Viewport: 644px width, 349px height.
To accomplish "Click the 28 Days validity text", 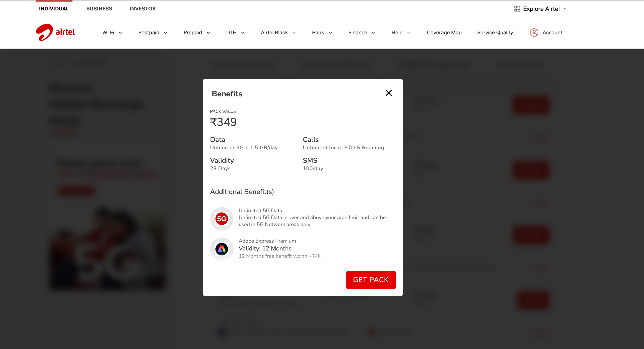I will tap(220, 168).
